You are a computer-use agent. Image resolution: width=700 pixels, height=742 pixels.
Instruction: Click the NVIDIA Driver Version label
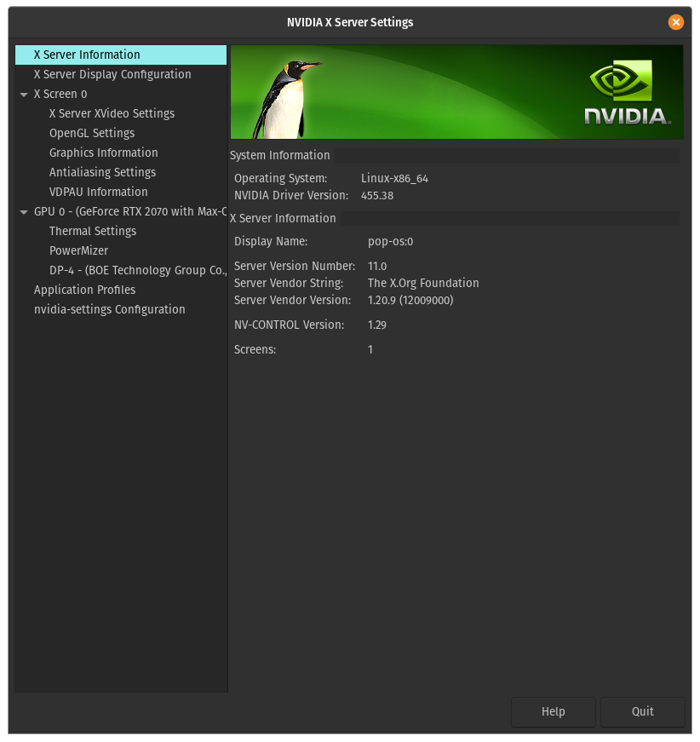tap(291, 195)
